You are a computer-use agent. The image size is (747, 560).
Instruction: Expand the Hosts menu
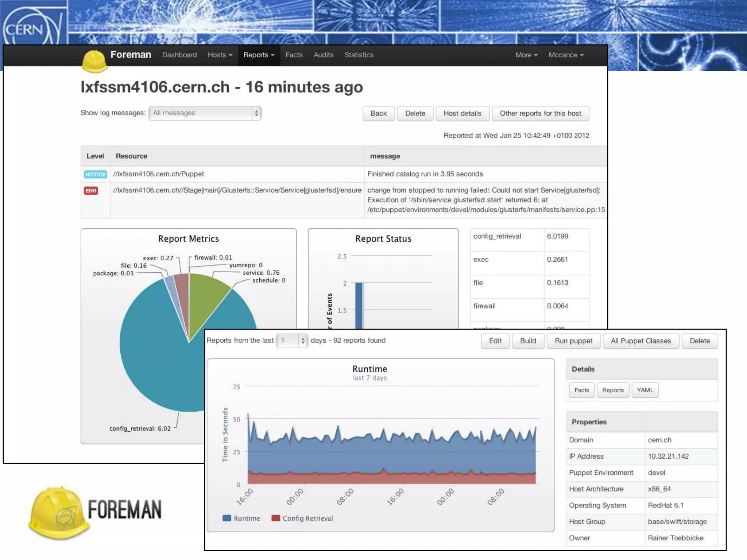coord(220,55)
